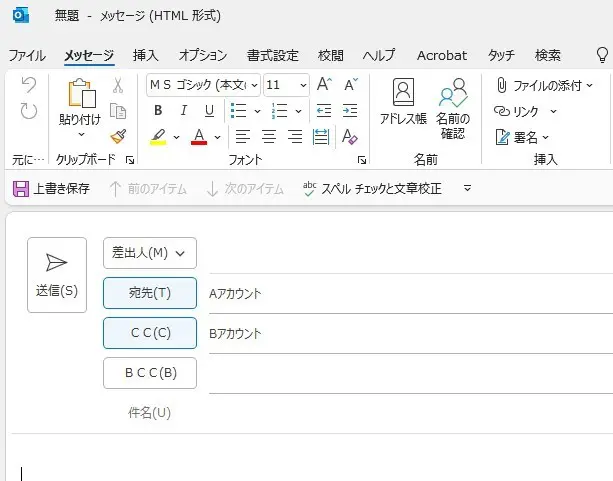Click the Paste (貼り付け) clipboard icon
The width and height of the screenshot is (613, 481).
click(x=82, y=93)
